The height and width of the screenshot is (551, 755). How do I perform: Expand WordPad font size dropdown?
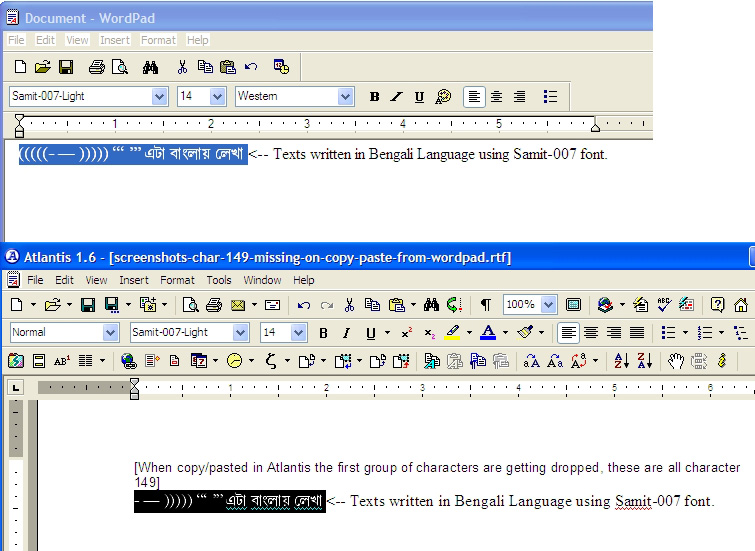pos(218,97)
